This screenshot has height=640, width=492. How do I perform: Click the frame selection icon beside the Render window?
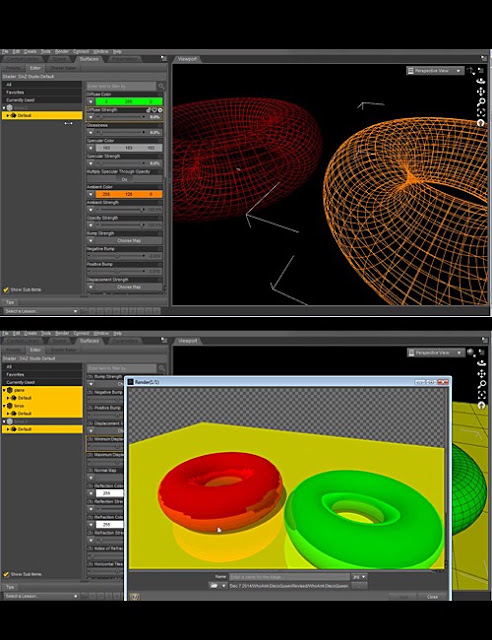click(482, 395)
